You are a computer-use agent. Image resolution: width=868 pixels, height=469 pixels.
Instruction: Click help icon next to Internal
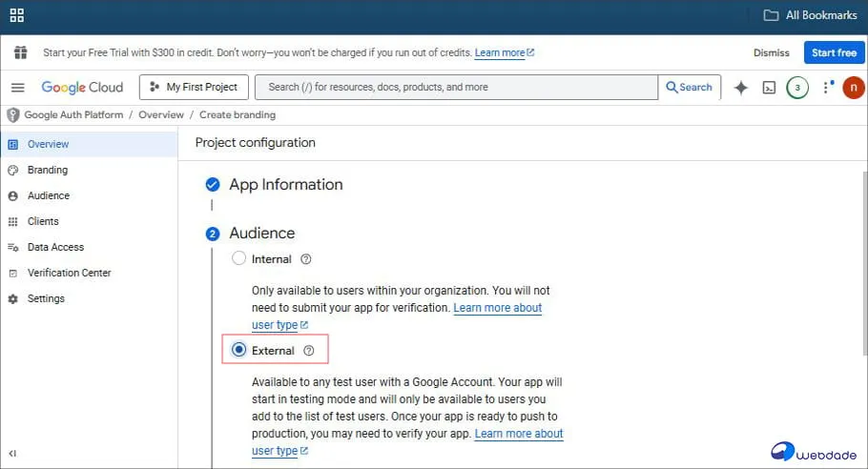pyautogui.click(x=306, y=259)
